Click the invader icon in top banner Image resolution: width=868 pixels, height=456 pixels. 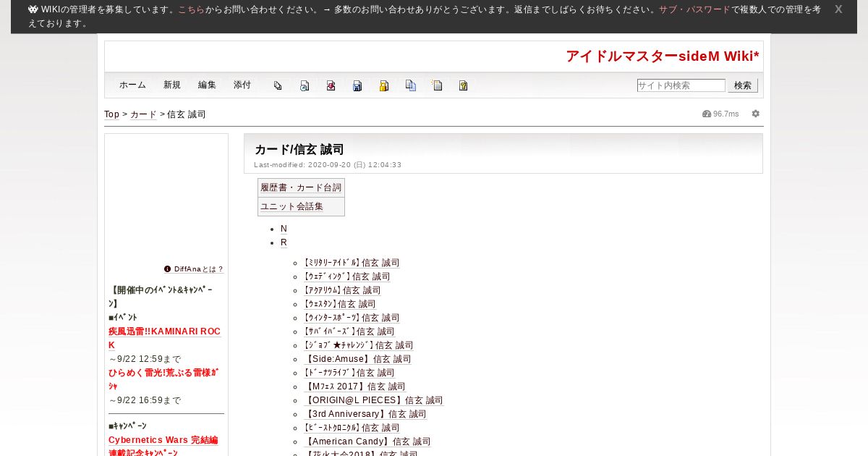33,9
